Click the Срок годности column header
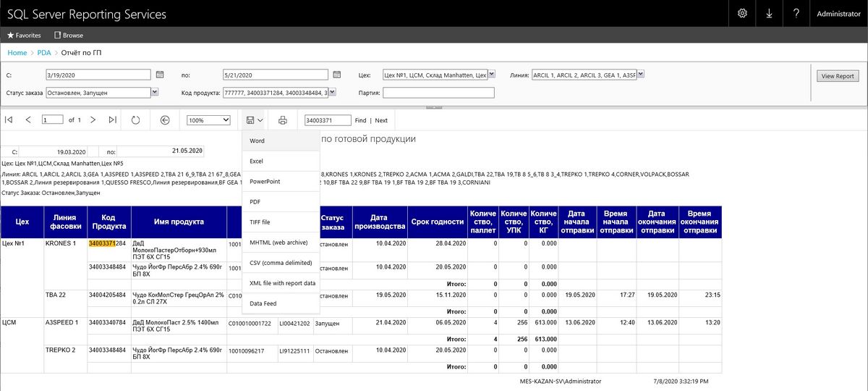The width and height of the screenshot is (868, 391). pos(437,222)
